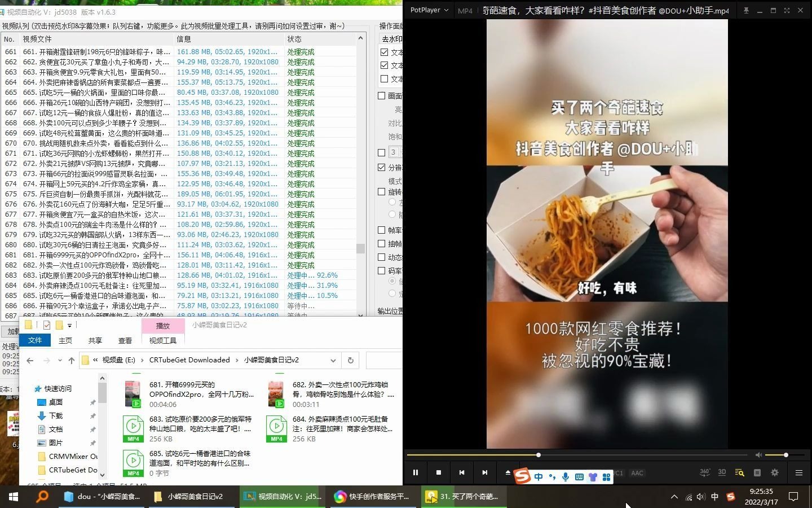The image size is (812, 508).
Task: Adjust PotPlayer volume slider knob
Action: tap(785, 455)
